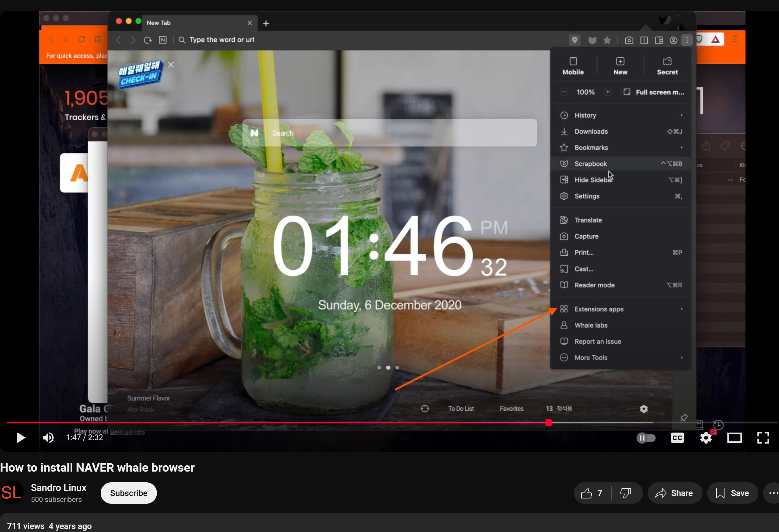Open more actions ellipsis menu
The height and width of the screenshot is (532, 779).
(773, 493)
